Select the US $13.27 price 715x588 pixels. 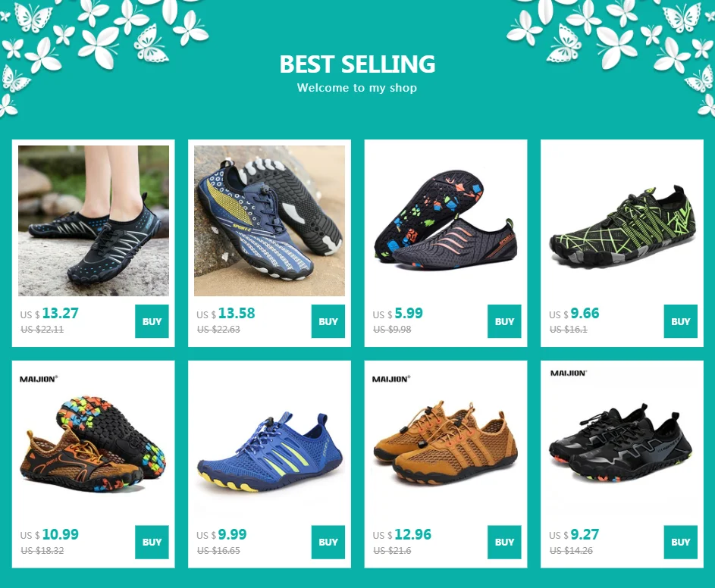49,314
